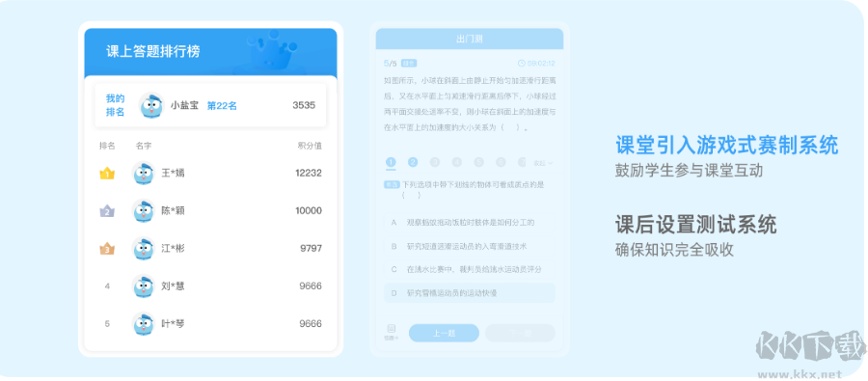Click the 课上答题排行榜 title
This screenshot has width=868, height=381.
click(x=153, y=51)
